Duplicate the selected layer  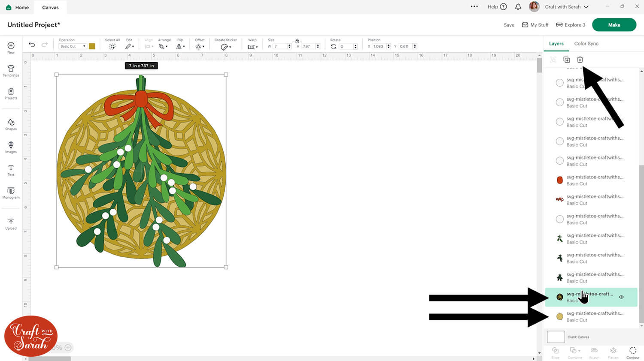566,60
